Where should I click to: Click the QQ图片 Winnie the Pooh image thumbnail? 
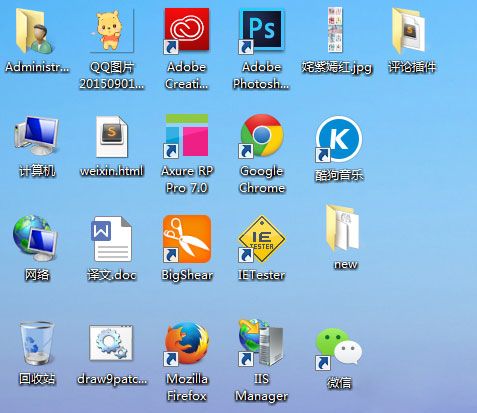pos(112,31)
